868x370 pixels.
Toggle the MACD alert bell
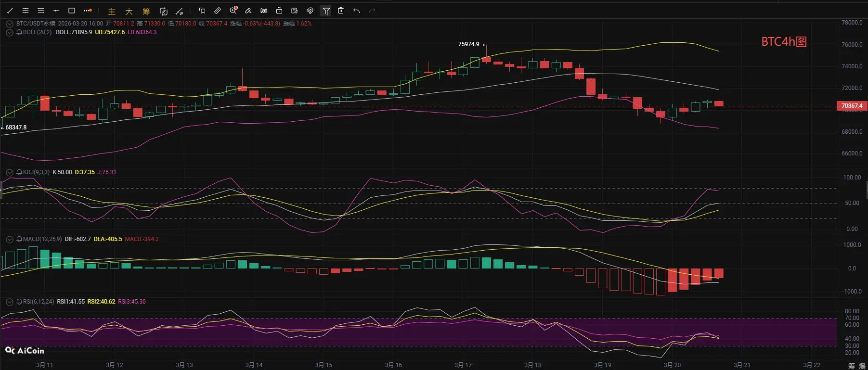[x=19, y=239]
